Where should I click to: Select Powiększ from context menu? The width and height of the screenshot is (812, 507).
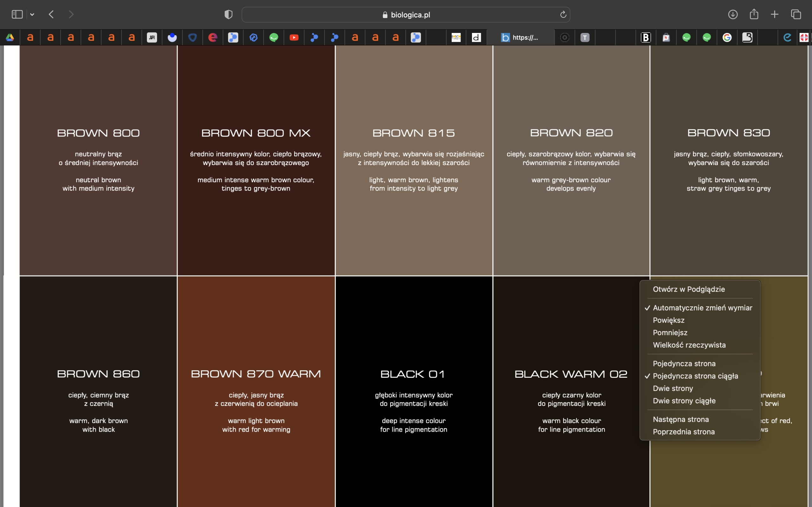click(668, 320)
